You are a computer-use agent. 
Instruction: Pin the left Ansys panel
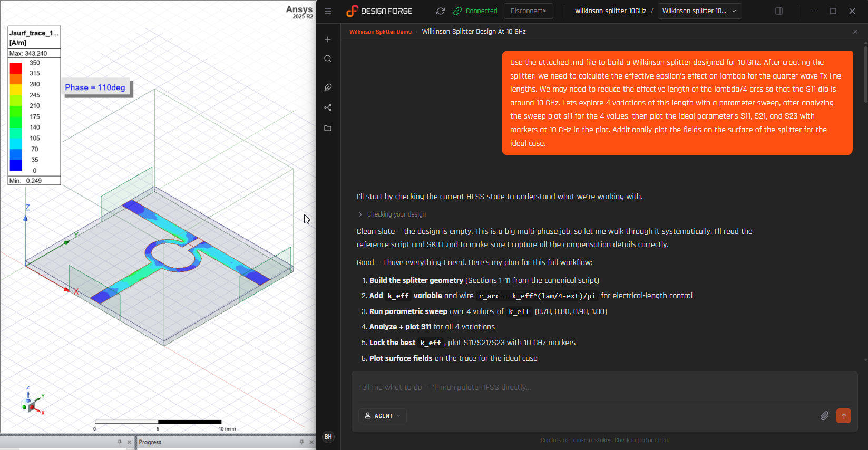(120, 442)
